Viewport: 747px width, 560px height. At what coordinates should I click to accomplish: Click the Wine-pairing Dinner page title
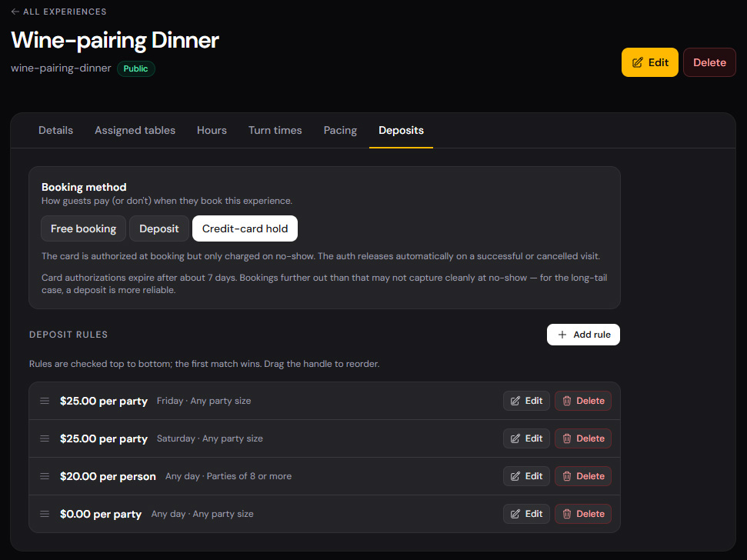(x=115, y=40)
